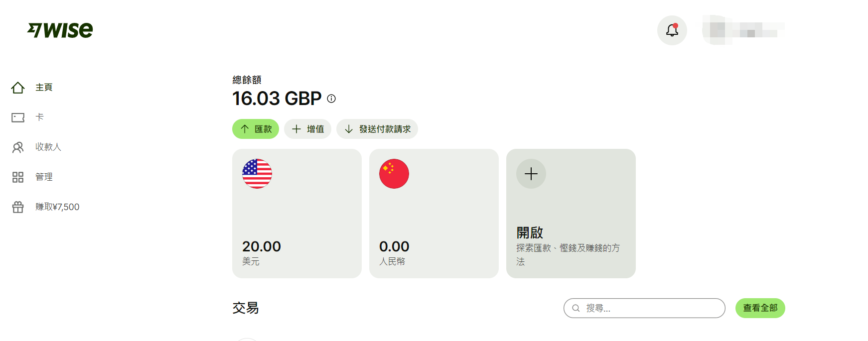Click the plus icon on the 開啟 card

pyautogui.click(x=531, y=174)
